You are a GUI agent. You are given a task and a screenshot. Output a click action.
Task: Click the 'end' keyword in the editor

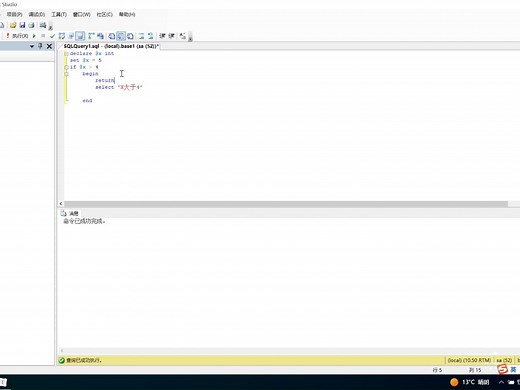click(87, 100)
